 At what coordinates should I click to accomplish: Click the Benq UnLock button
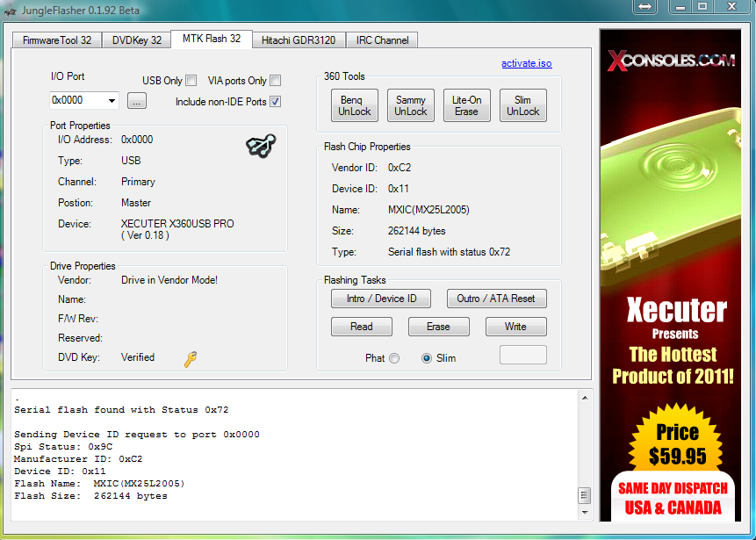coord(355,105)
